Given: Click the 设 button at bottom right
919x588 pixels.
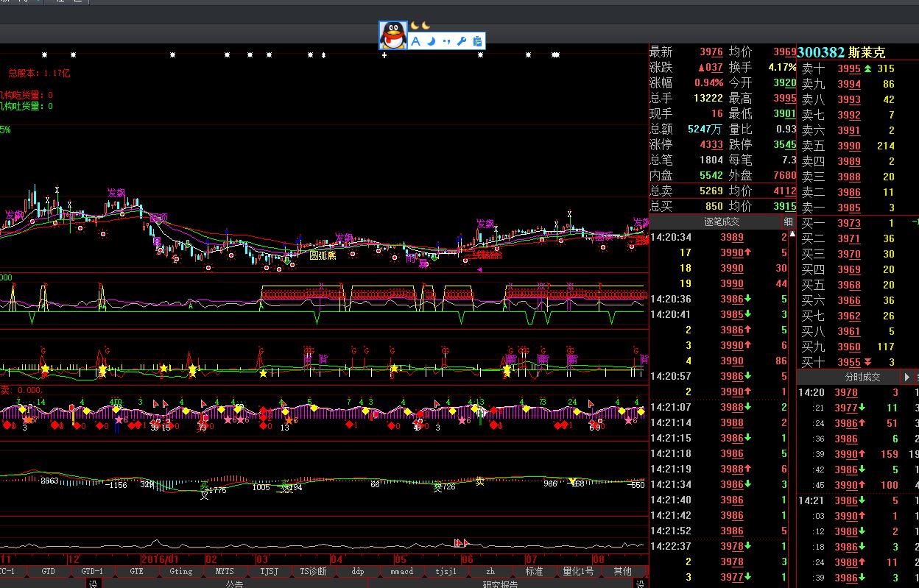Looking at the screenshot, I should click(641, 584).
